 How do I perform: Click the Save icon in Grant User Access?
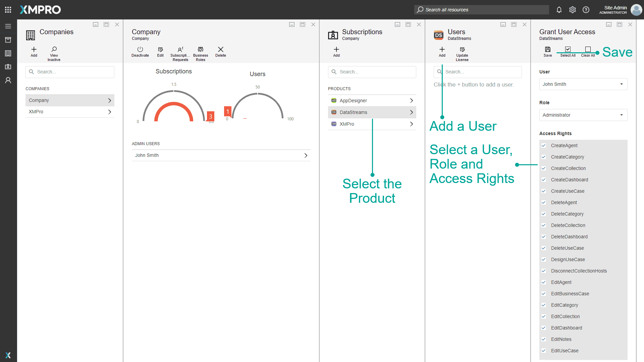click(548, 50)
